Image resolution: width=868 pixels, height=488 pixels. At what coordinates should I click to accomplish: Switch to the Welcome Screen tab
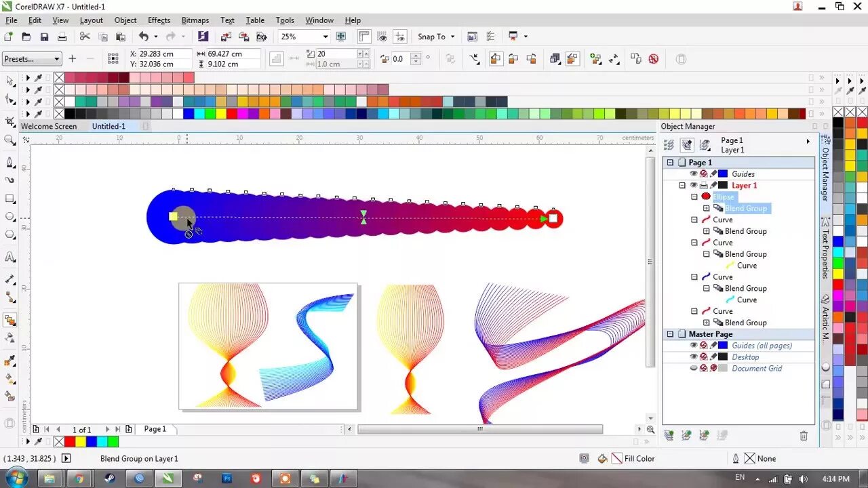click(x=49, y=126)
